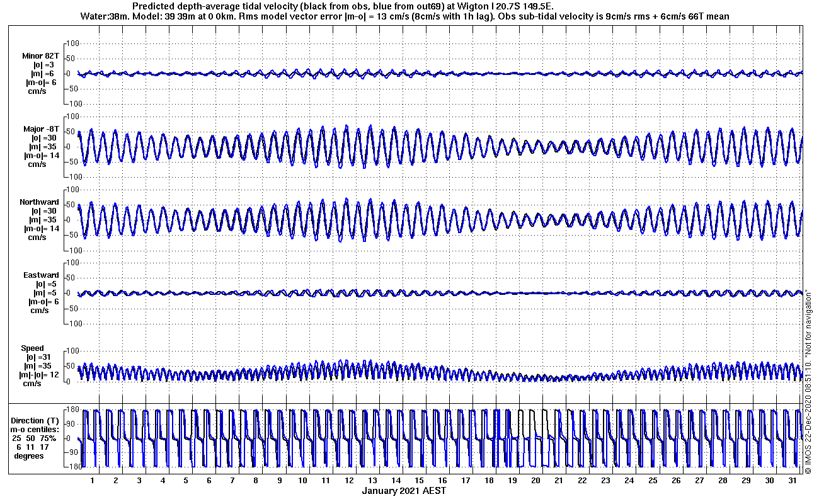
Task: Click day label '8' on the x-axis
Action: point(256,480)
